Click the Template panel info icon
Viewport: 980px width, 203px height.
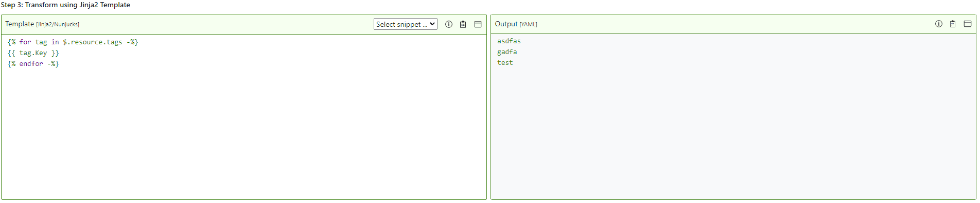[x=449, y=24]
